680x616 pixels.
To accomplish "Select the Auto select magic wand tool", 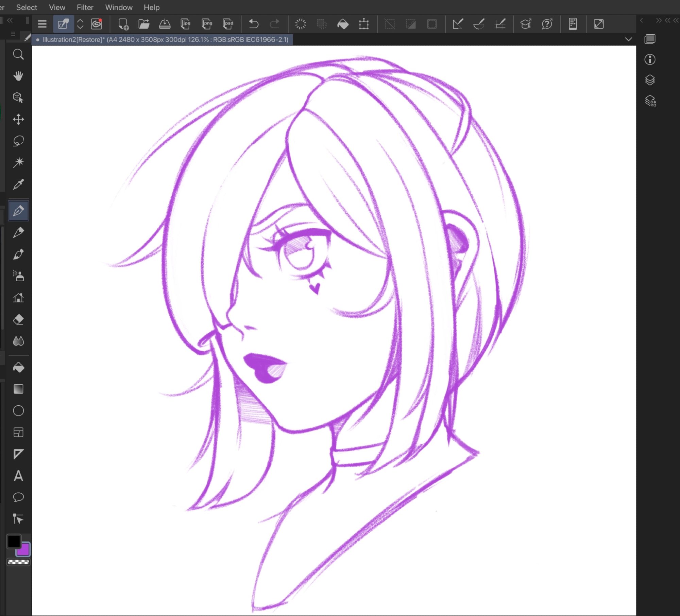I will (x=18, y=162).
